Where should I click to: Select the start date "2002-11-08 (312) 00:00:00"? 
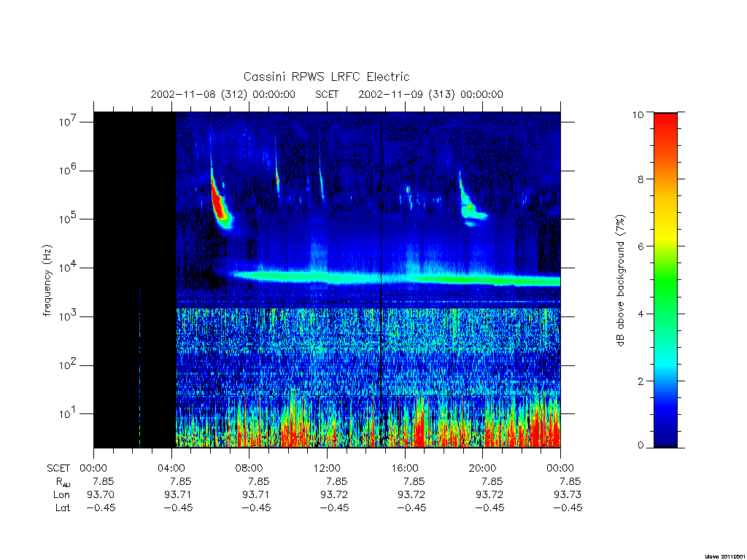tap(223, 94)
